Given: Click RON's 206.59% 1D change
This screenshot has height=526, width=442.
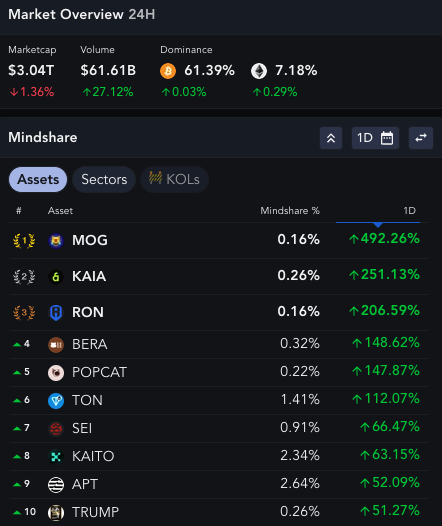Looking at the screenshot, I should point(384,311).
